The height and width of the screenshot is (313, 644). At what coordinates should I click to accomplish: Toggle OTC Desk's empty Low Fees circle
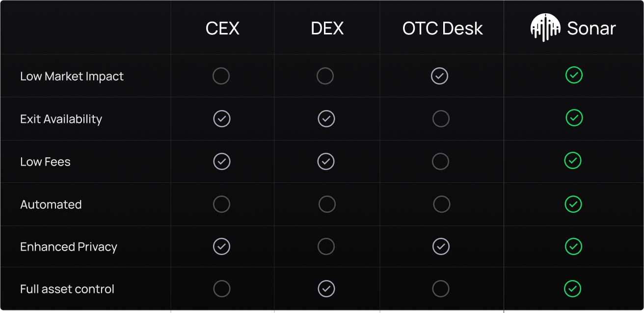point(440,161)
